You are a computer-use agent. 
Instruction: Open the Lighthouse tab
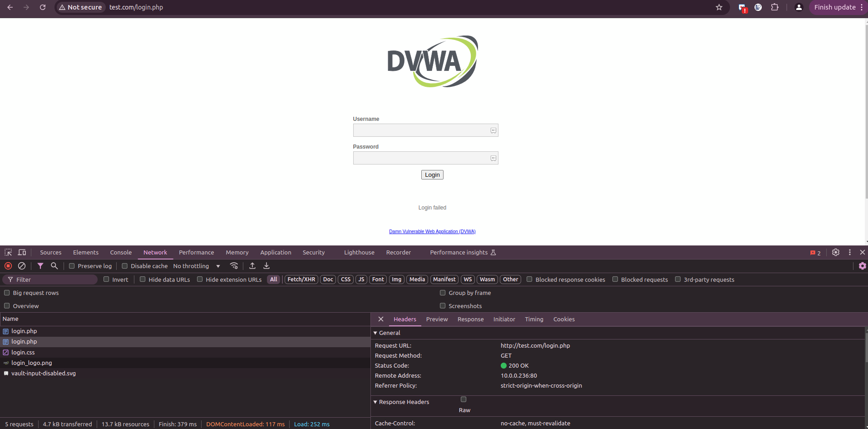coord(359,252)
